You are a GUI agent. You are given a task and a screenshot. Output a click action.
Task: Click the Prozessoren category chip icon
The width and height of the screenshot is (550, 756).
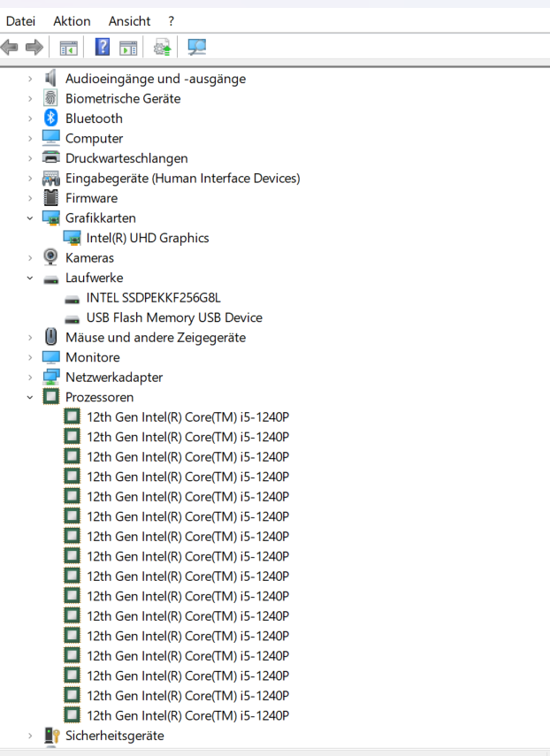(50, 397)
